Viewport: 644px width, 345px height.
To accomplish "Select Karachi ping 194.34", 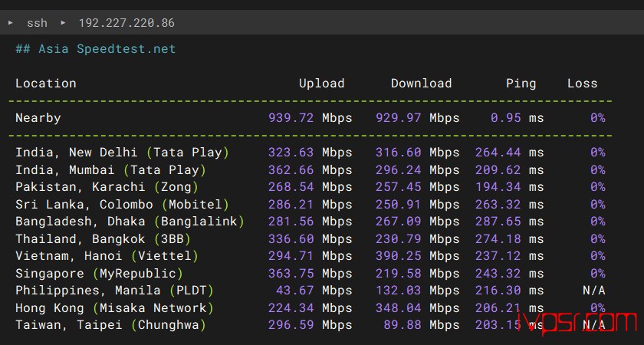I will coord(498,187).
